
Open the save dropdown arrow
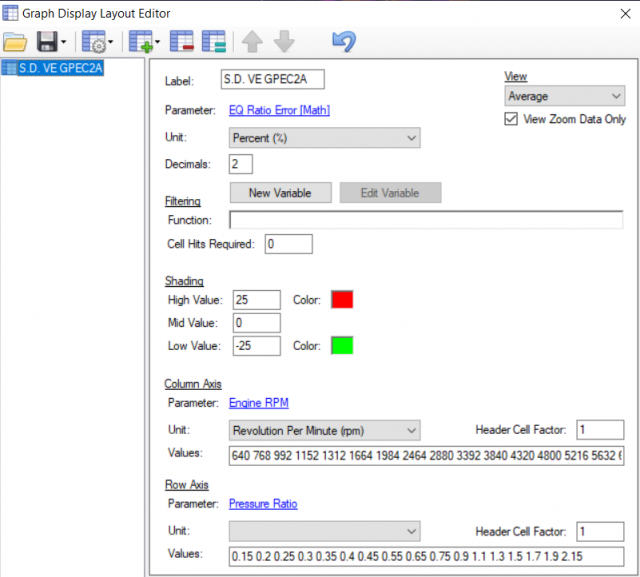pyautogui.click(x=65, y=42)
